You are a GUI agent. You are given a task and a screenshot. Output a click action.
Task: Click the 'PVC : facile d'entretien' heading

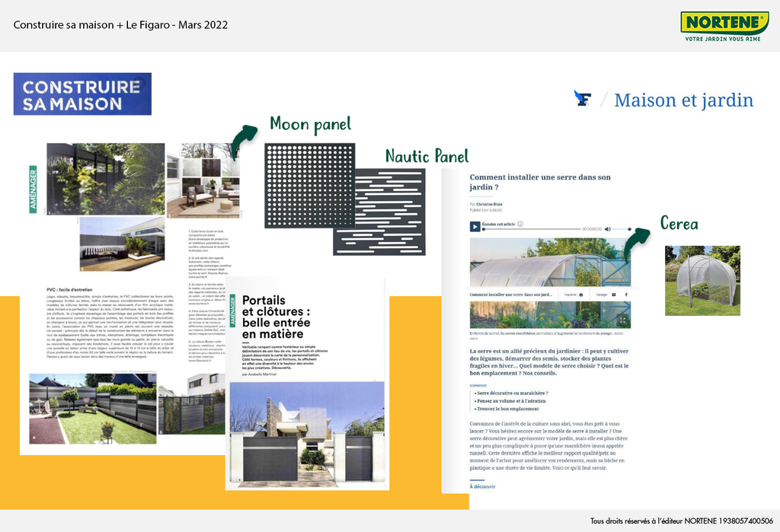tap(69, 289)
